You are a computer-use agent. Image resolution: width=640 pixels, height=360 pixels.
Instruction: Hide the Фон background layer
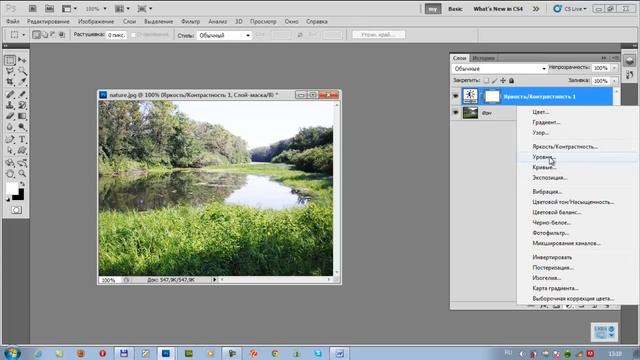456,113
